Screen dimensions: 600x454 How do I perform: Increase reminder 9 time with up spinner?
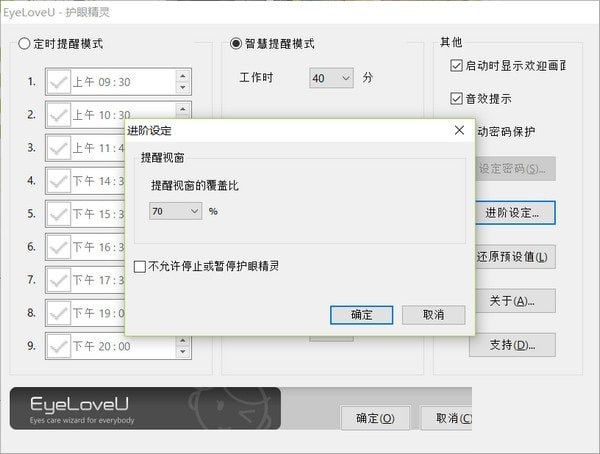(183, 340)
